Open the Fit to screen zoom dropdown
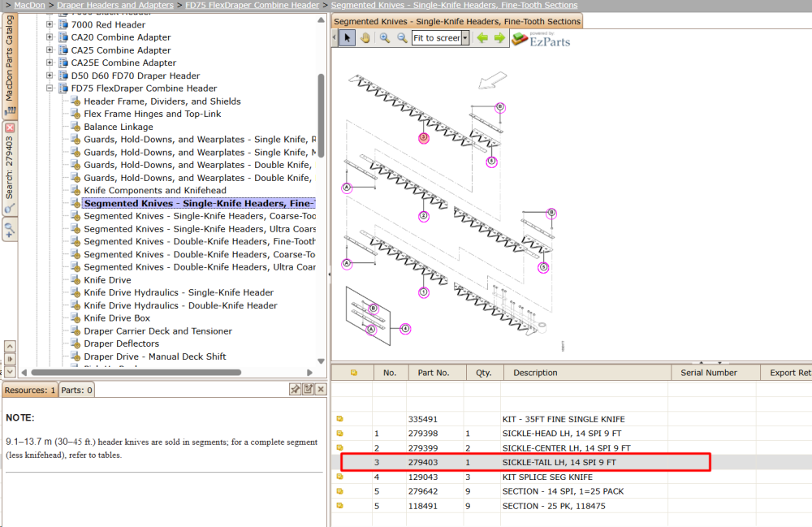This screenshot has height=527, width=812. click(465, 38)
